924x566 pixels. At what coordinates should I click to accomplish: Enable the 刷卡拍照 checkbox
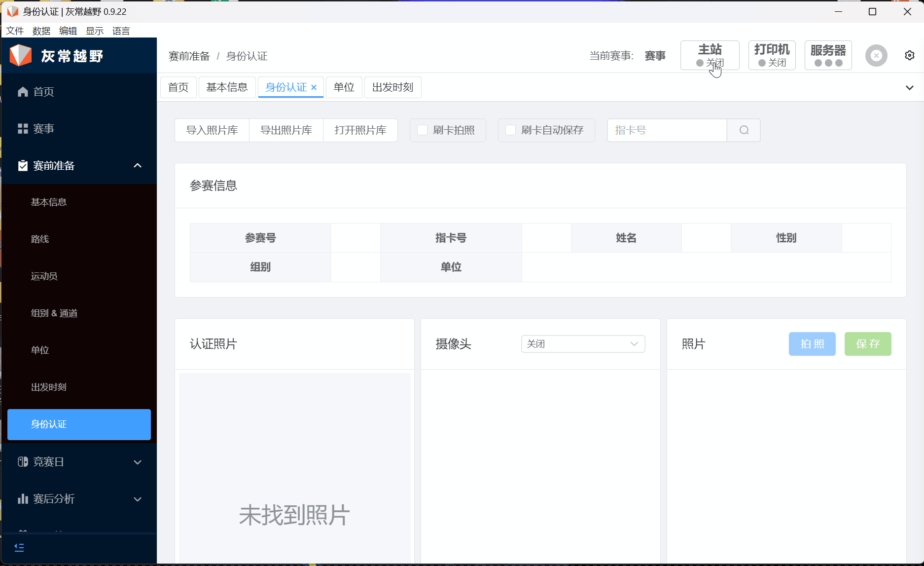pos(423,130)
